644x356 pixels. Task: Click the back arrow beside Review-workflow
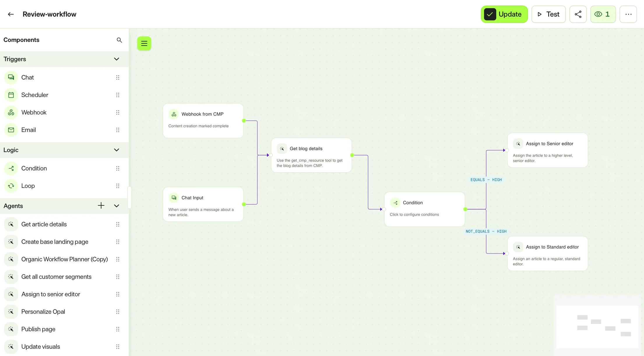click(11, 14)
